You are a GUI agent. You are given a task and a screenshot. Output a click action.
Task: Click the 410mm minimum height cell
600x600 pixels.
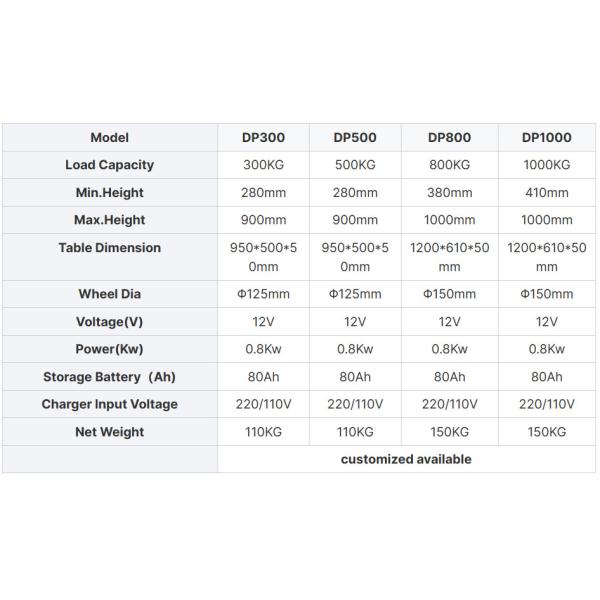click(546, 192)
